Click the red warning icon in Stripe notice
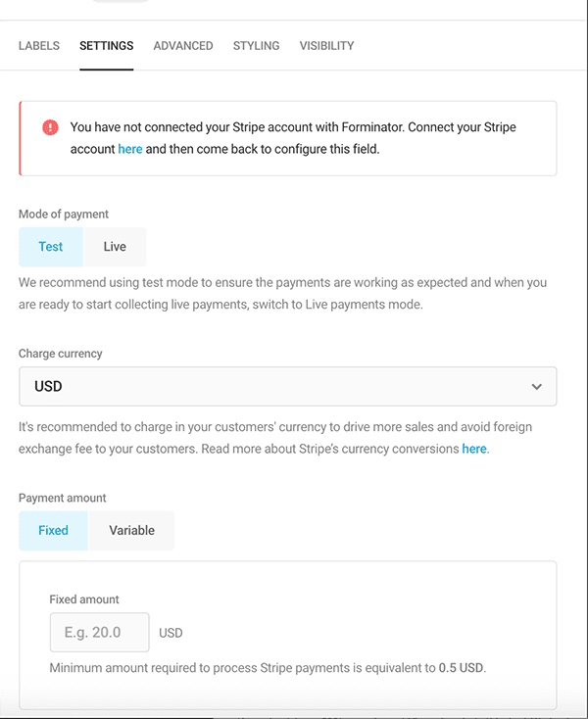588x719 pixels. pos(50,127)
